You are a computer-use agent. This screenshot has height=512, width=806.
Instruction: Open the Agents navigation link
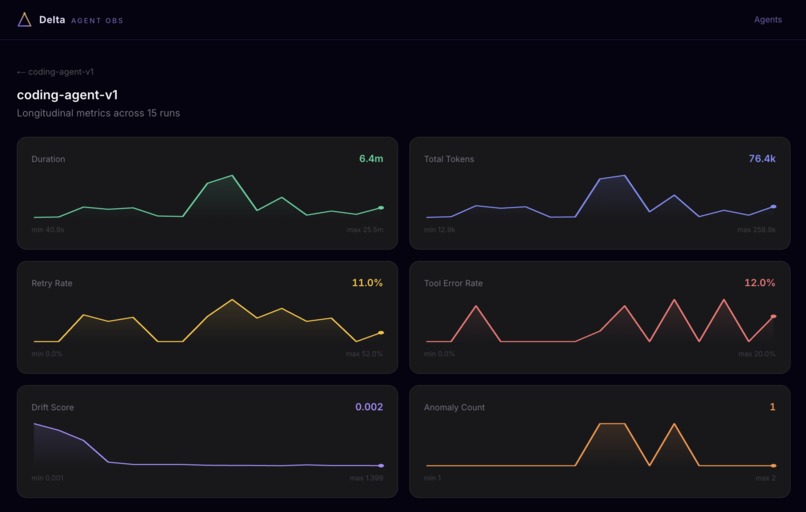point(767,20)
